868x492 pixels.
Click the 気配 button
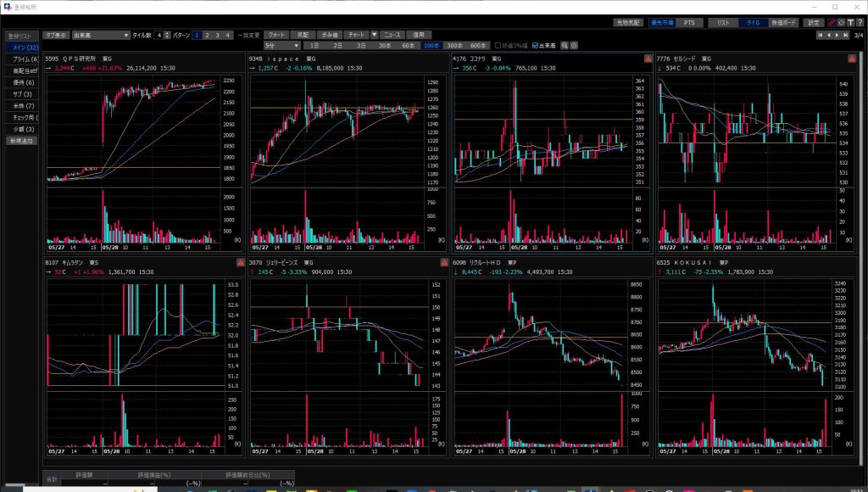tap(303, 35)
